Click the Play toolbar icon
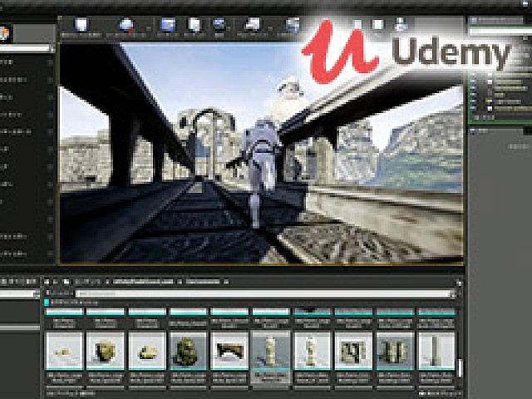 click(x=377, y=25)
